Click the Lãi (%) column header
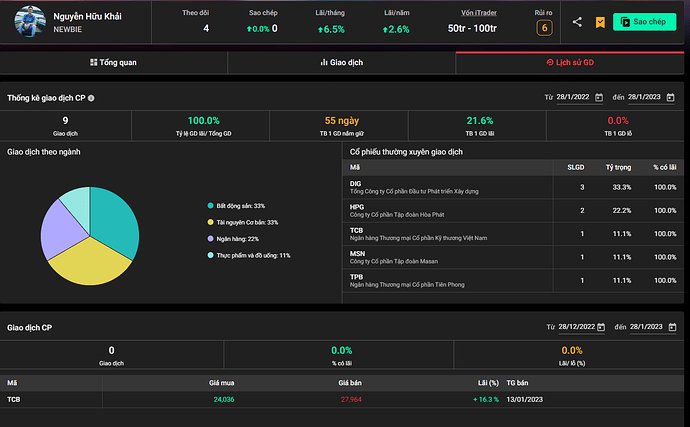This screenshot has width=690, height=427. (x=486, y=382)
